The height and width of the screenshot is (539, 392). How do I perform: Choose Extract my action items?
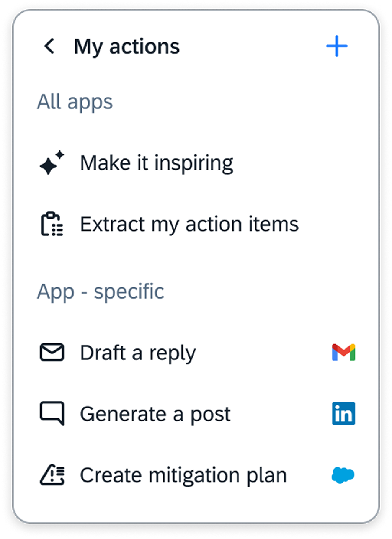(189, 224)
